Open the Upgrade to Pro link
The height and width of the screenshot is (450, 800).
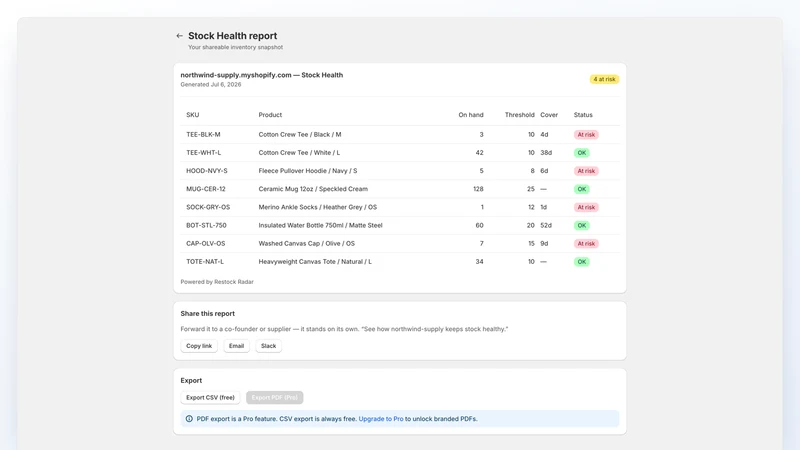pyautogui.click(x=381, y=419)
